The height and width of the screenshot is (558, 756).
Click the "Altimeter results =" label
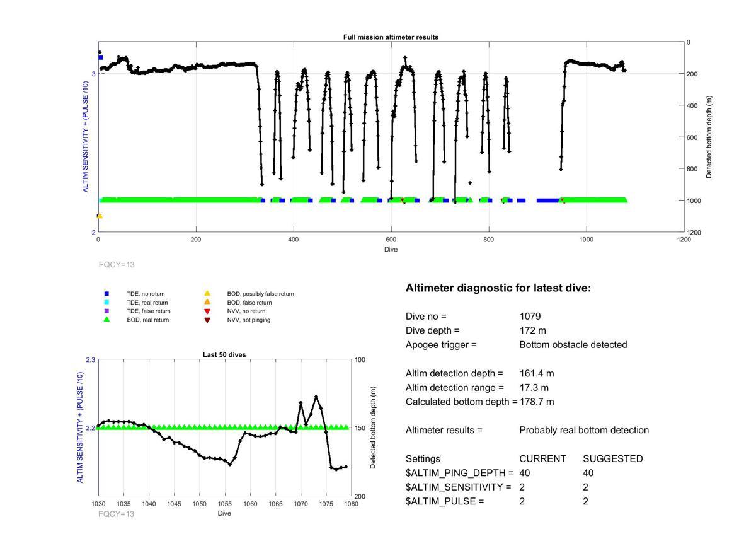pos(444,430)
